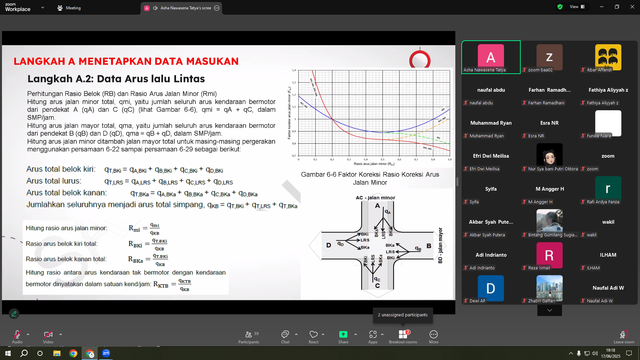The image size is (640, 360).
Task: Click the naufal abdu participant tile
Action: click(491, 91)
